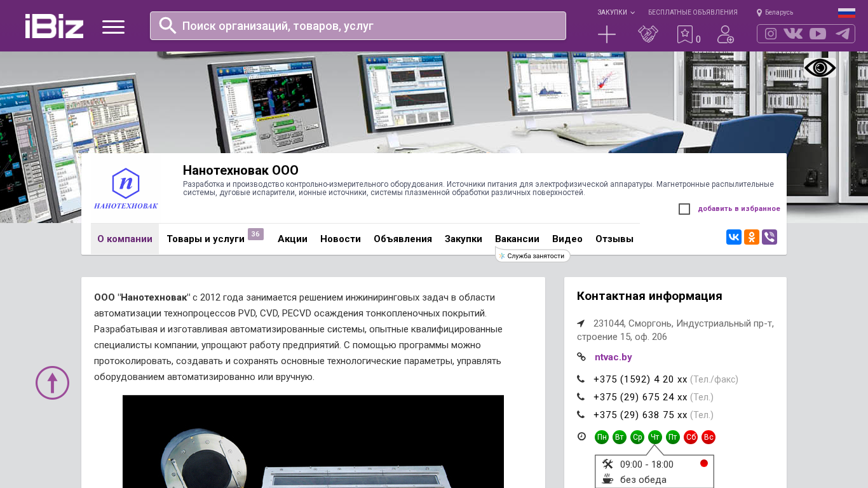
Task: Click the scroll-to-top arrow circle
Action: [x=52, y=383]
